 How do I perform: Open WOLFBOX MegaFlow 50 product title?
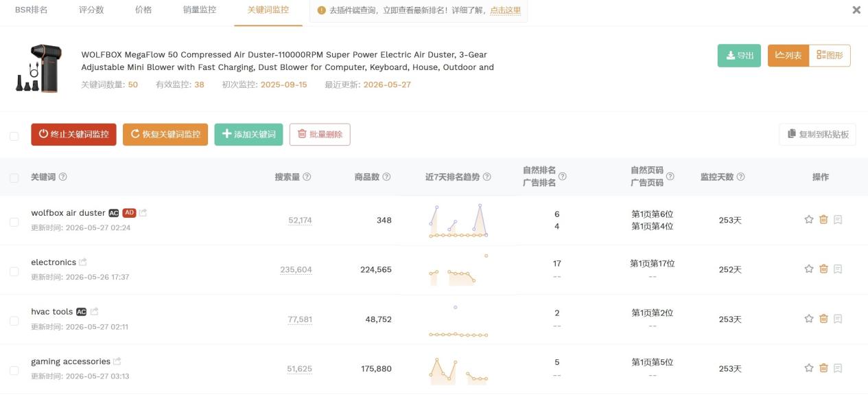coord(288,60)
